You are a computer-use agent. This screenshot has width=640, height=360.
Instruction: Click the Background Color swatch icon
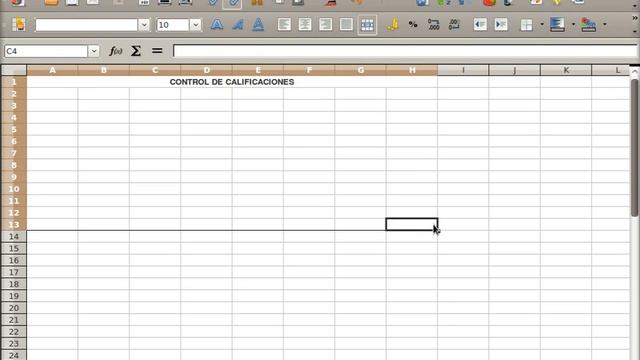(557, 24)
